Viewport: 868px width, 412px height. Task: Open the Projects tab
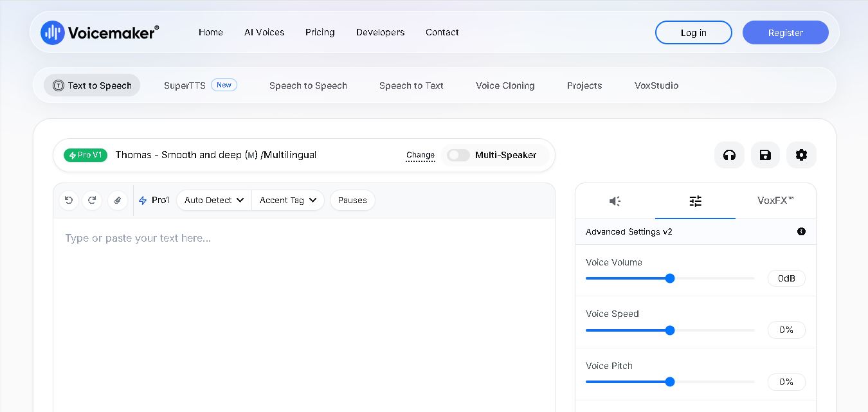click(x=584, y=85)
